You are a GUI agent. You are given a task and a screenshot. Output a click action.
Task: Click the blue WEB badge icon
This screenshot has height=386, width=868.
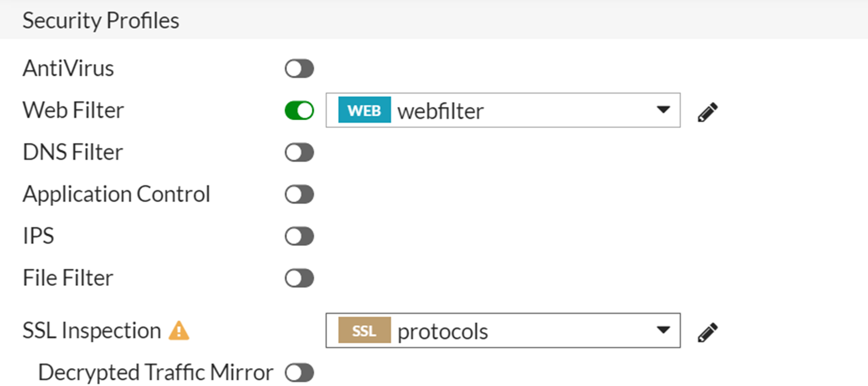click(x=364, y=111)
